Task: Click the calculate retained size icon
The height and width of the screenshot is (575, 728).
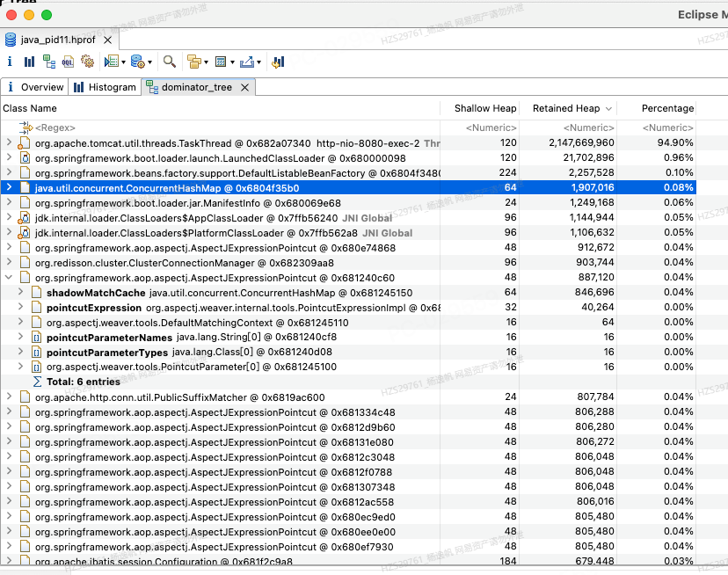Action: coord(221,62)
